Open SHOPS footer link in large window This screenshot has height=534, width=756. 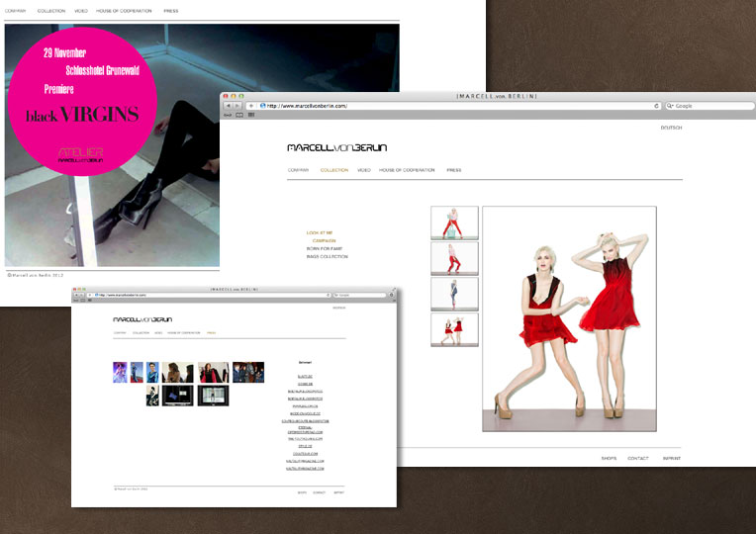pyautogui.click(x=609, y=458)
